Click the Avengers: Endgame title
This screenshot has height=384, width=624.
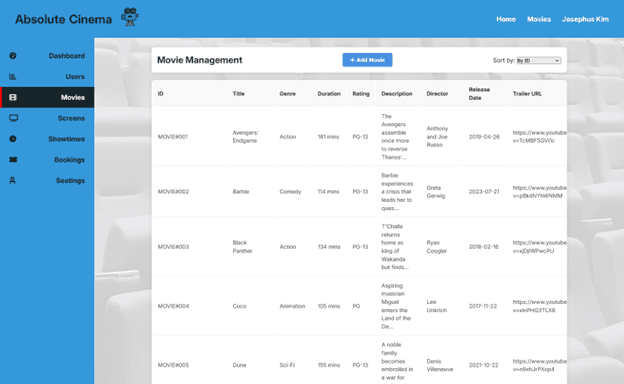tap(245, 136)
